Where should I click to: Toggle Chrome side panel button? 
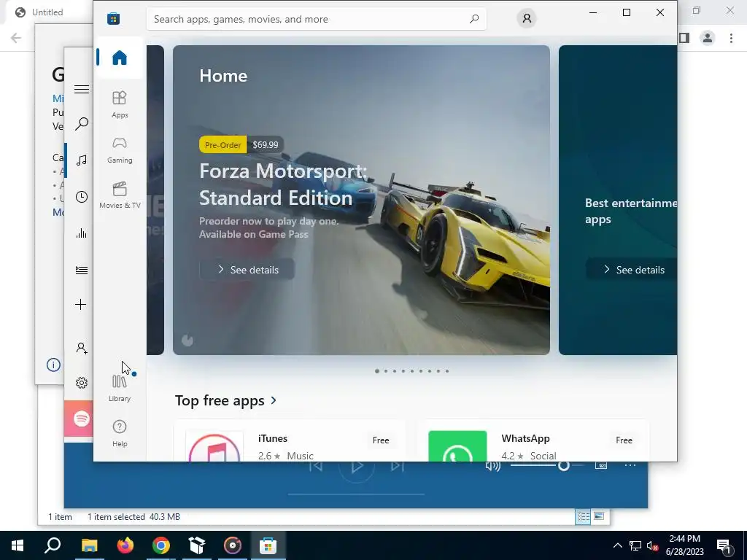pos(684,38)
